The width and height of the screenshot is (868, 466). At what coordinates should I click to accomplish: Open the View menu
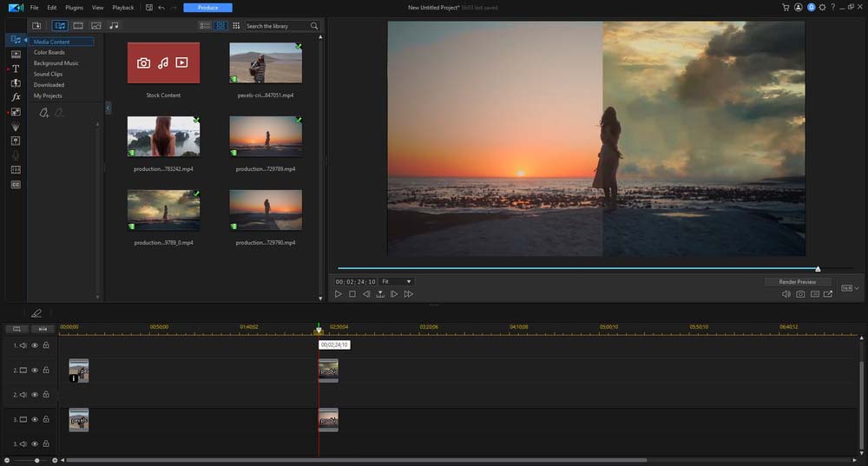(98, 8)
